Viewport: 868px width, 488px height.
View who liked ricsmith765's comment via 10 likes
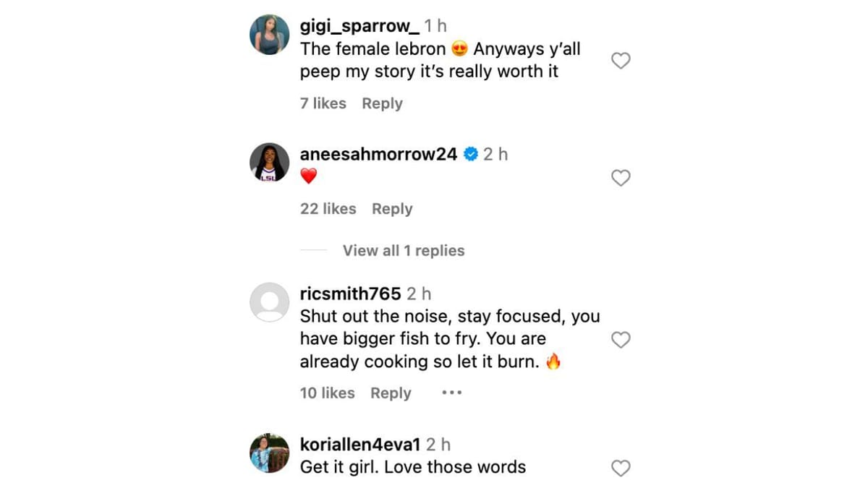(326, 393)
